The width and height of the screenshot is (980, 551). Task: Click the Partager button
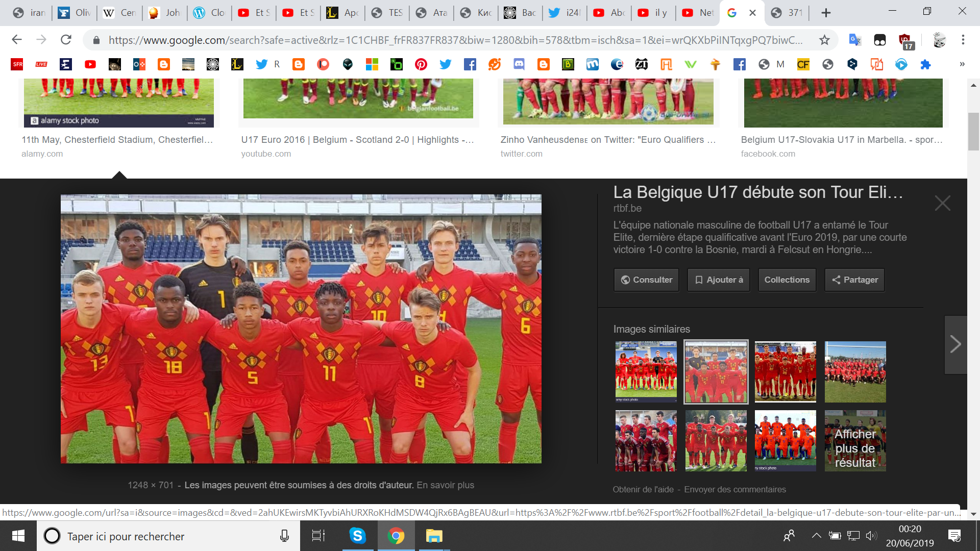[x=854, y=280]
